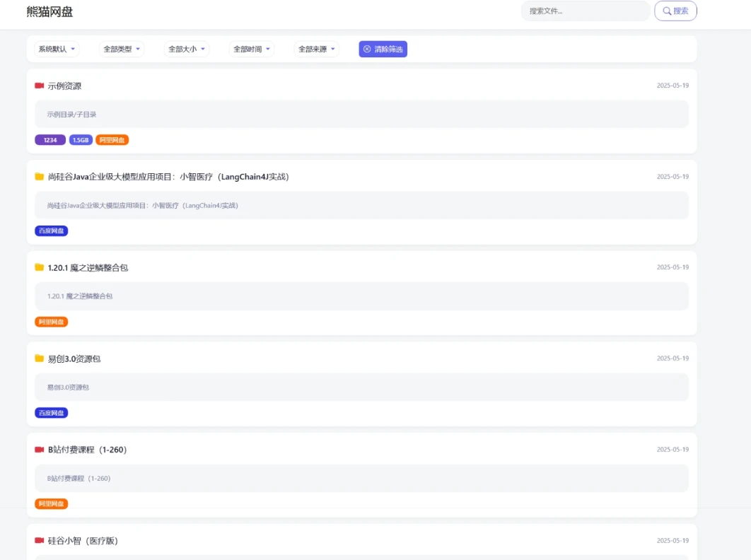
Task: Click the video icon beside 硅谷小智 (医疗版)
Action: pyautogui.click(x=40, y=540)
